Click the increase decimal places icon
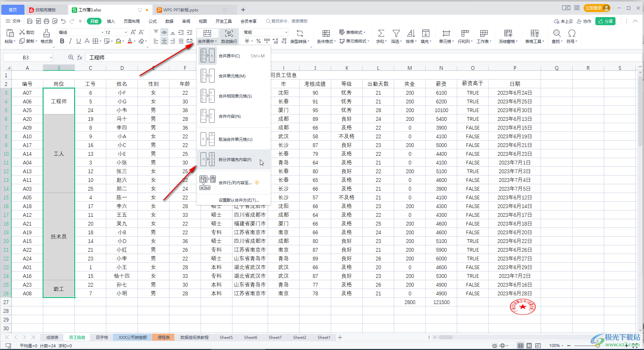The width and height of the screenshot is (644, 350). click(x=275, y=41)
